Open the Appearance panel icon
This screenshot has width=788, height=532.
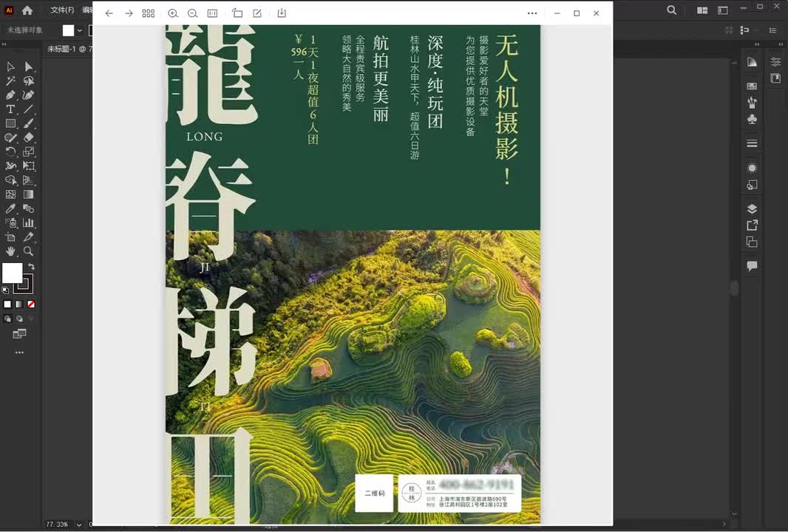(752, 168)
